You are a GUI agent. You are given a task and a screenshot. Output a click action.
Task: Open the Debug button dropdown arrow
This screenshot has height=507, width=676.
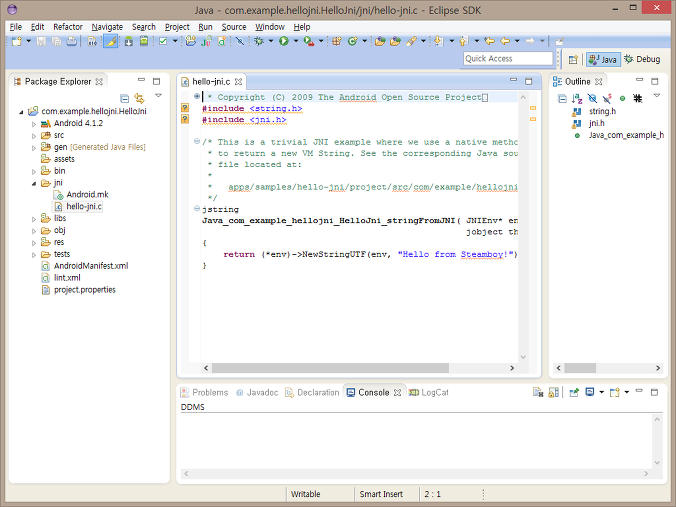tap(271, 41)
